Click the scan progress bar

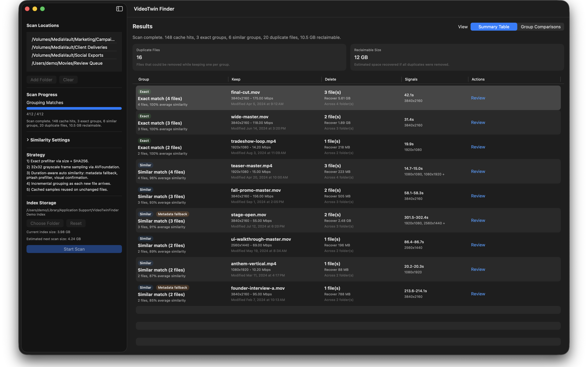point(74,108)
